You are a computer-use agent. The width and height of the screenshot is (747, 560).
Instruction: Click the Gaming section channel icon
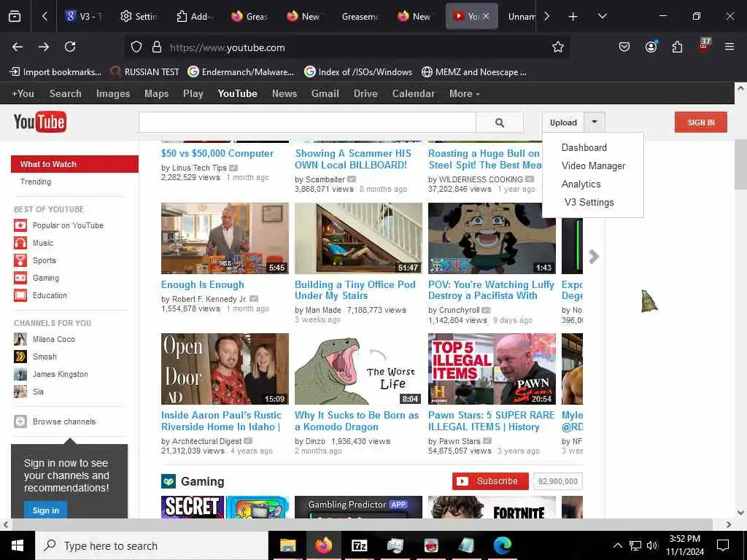[169, 481]
